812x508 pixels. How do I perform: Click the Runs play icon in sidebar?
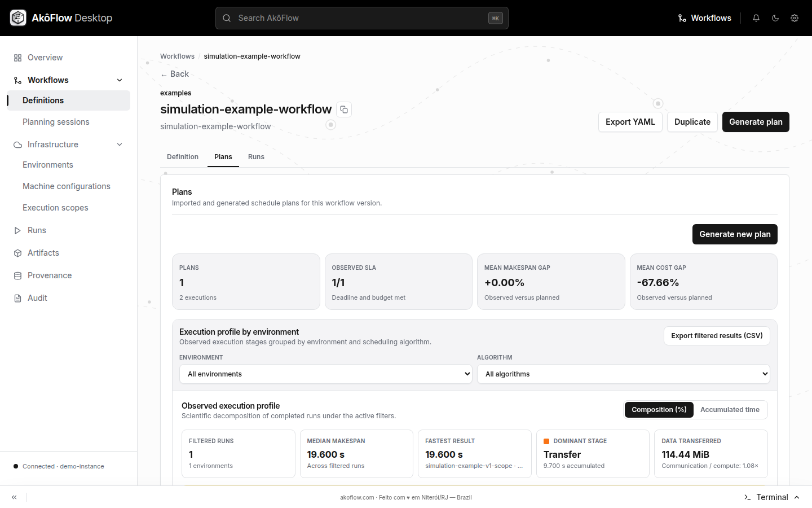tap(17, 230)
